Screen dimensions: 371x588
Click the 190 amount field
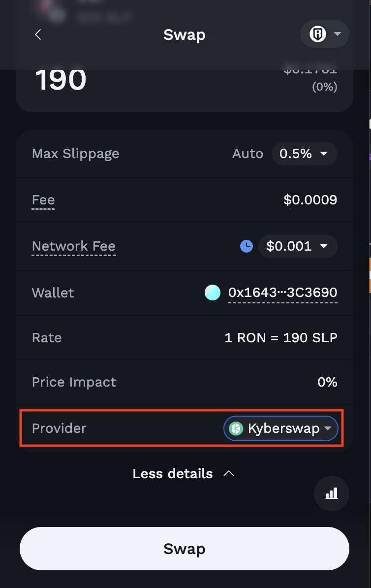pyautogui.click(x=61, y=80)
